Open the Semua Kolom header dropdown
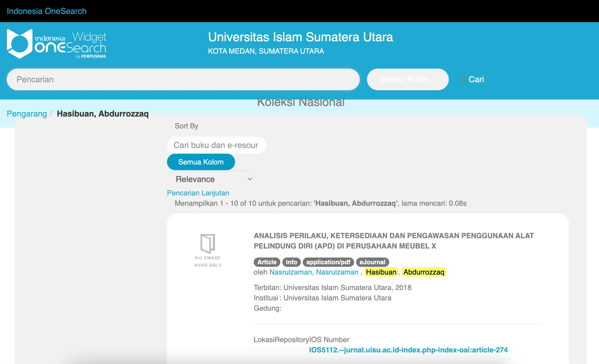 pyautogui.click(x=408, y=79)
